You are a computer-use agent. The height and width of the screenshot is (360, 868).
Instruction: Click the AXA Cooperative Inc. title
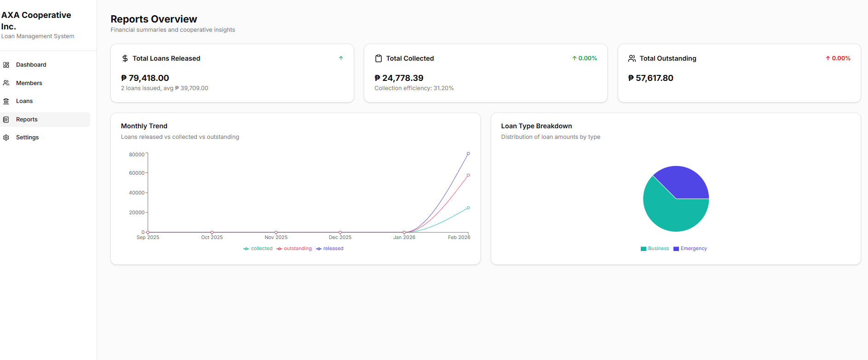(36, 21)
